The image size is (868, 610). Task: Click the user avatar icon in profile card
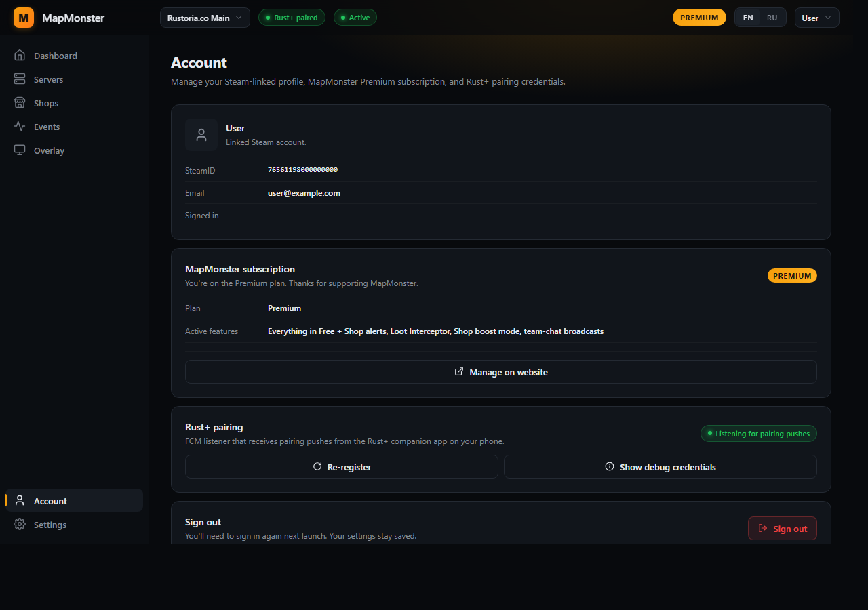coord(201,135)
